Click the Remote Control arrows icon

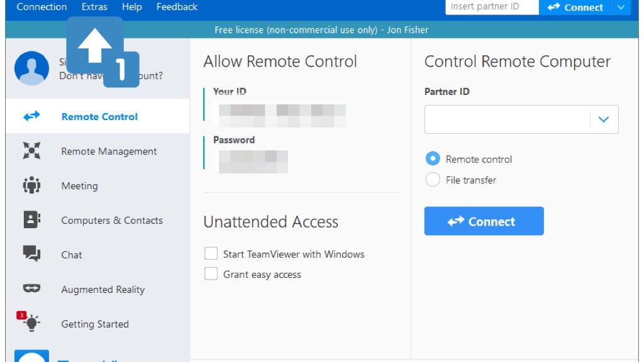(31, 116)
